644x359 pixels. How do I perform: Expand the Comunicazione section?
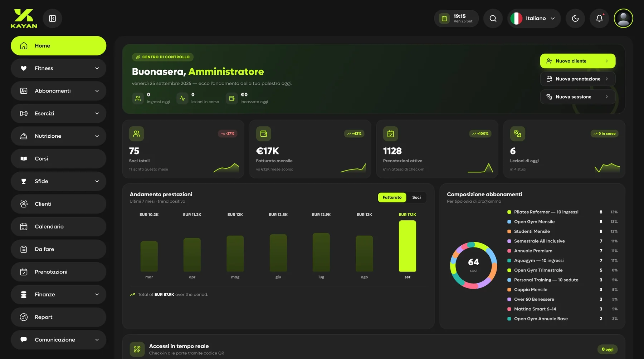(58, 340)
